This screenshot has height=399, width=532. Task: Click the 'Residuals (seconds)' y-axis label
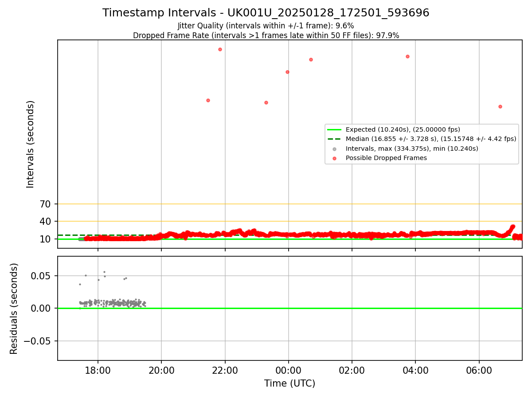14,309
